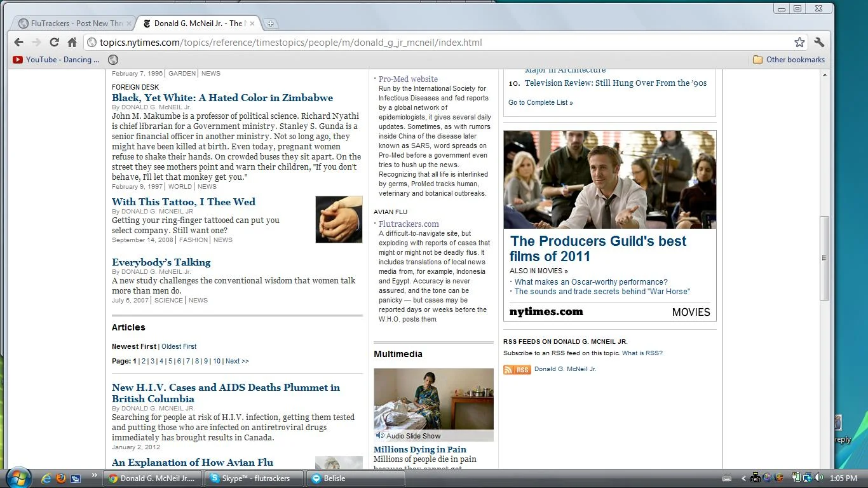
Task: Open 'What makes an Oscar-worthy performance?' link
Action: tap(591, 282)
